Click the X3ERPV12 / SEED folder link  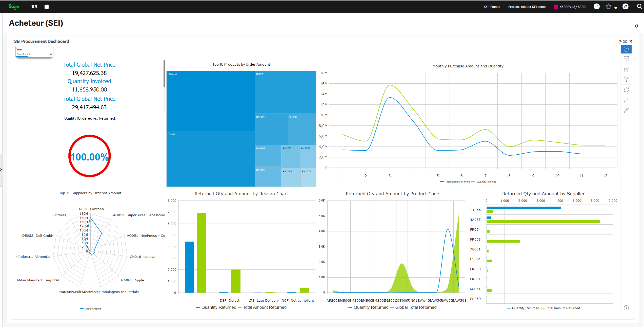click(x=572, y=7)
